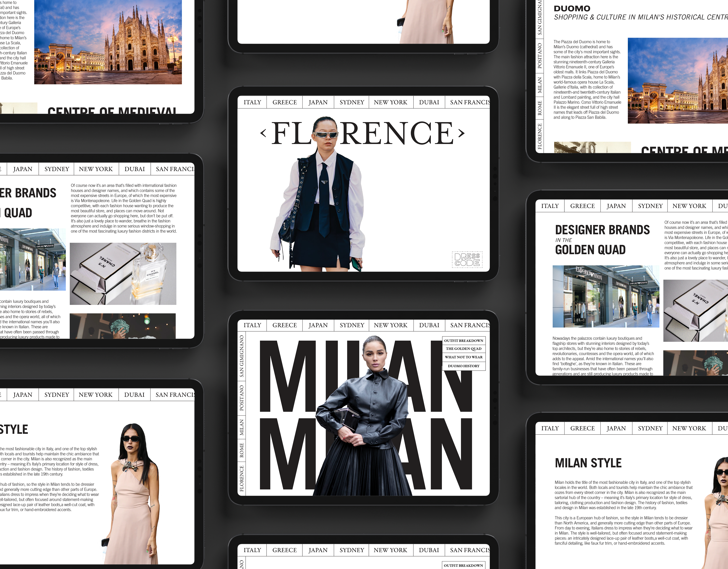Click the model in the leather jacket on the Milan screen
The image size is (728, 569).
[363, 416]
